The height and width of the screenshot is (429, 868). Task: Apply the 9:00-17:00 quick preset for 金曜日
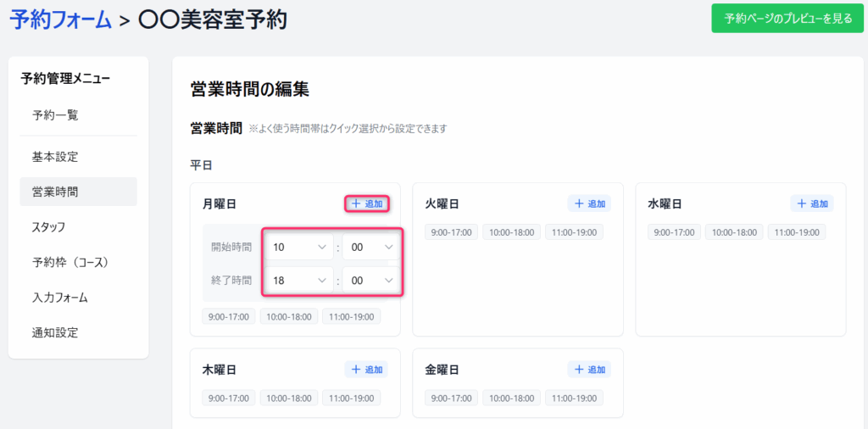click(451, 398)
